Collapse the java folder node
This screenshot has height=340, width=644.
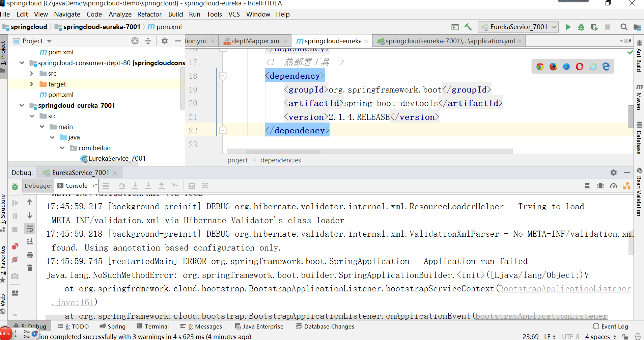tap(52, 137)
